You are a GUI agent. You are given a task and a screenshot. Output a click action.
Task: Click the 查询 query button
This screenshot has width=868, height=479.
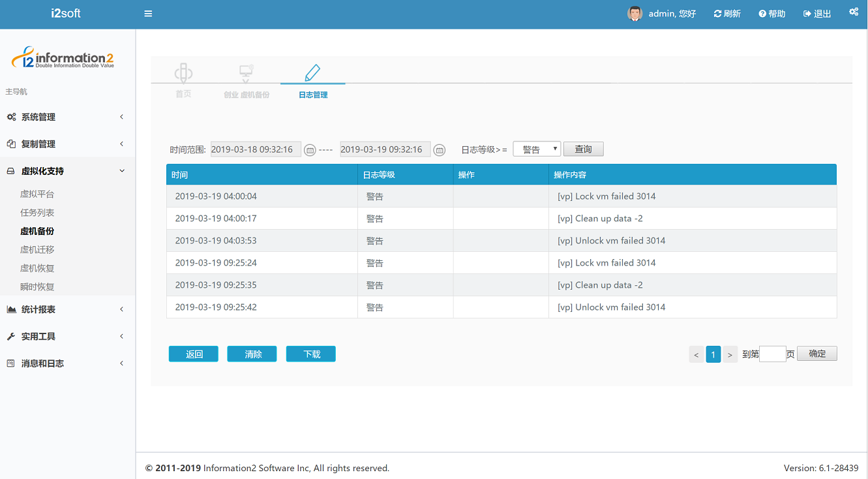[583, 149]
